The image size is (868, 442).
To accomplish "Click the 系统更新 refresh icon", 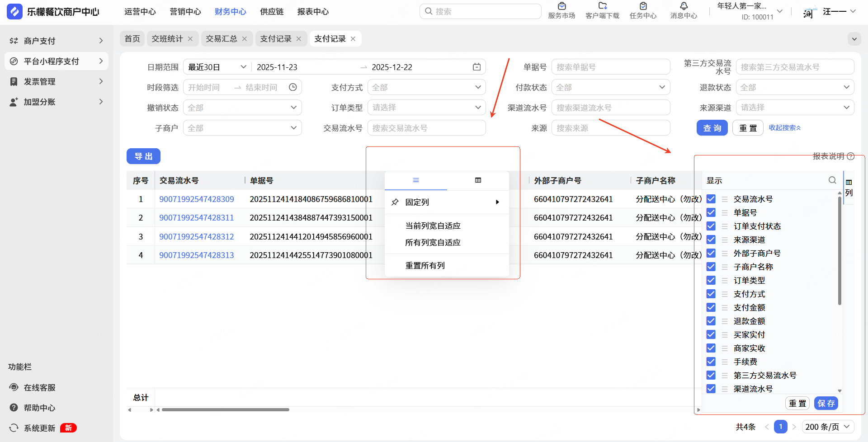I will 14,428.
